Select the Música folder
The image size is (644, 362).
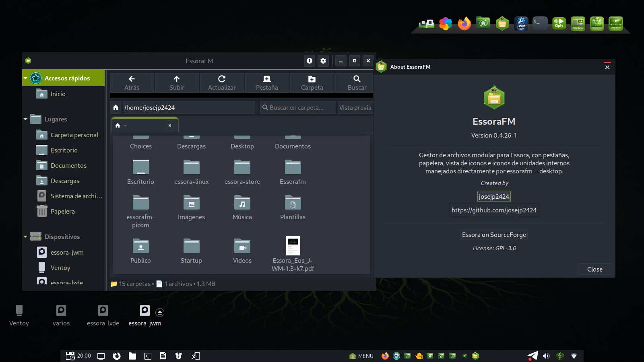point(242,208)
